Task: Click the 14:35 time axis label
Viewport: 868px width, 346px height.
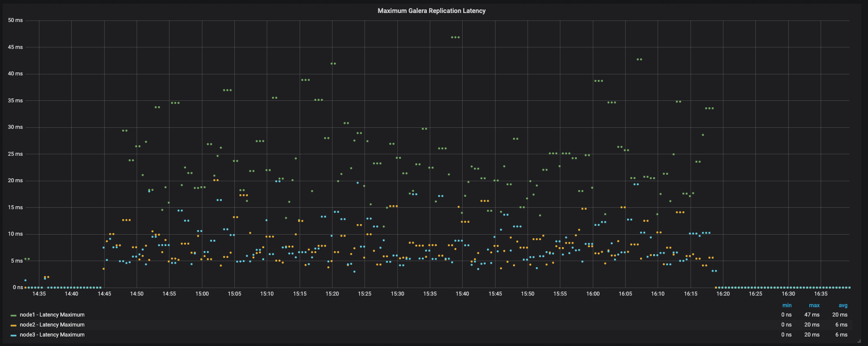Action: [x=39, y=294]
